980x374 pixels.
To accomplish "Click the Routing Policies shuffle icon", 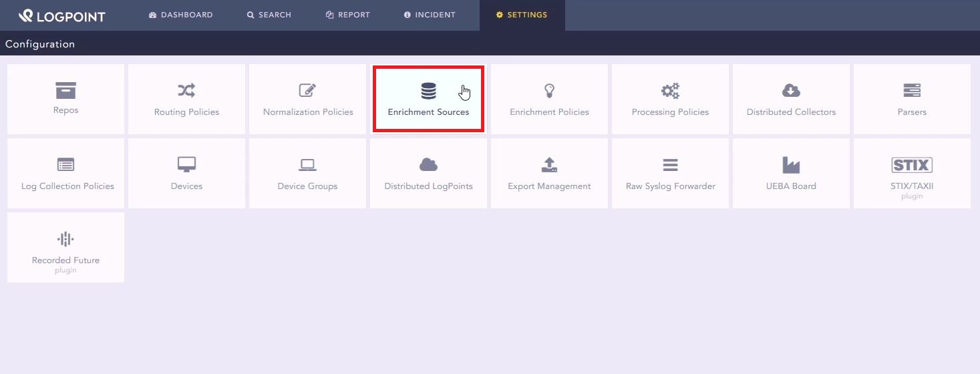I will [x=186, y=90].
